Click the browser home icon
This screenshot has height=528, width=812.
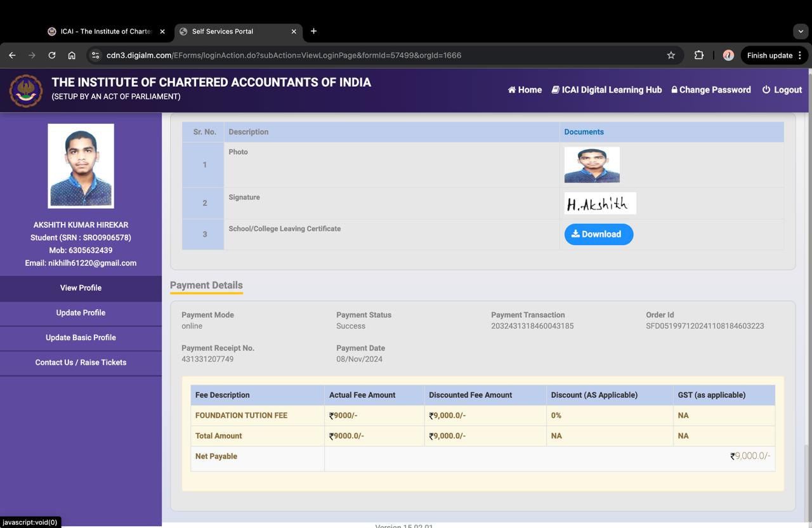(72, 55)
